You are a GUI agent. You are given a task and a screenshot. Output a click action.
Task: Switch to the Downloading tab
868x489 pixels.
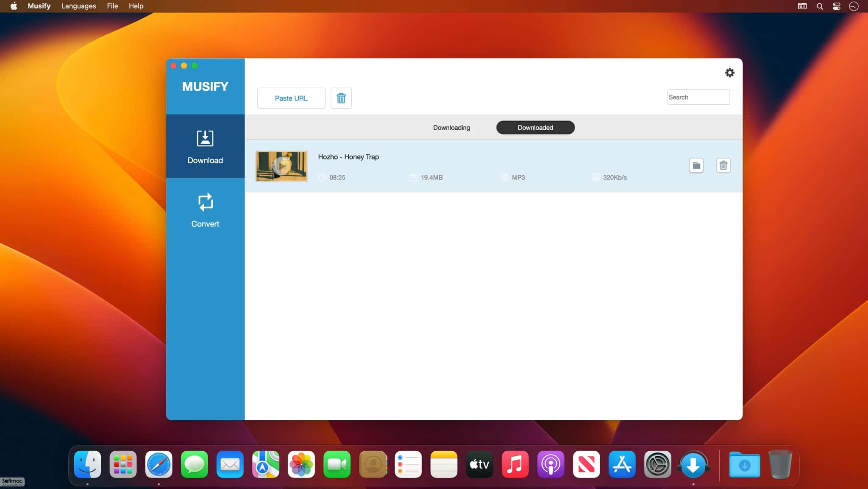tap(451, 128)
